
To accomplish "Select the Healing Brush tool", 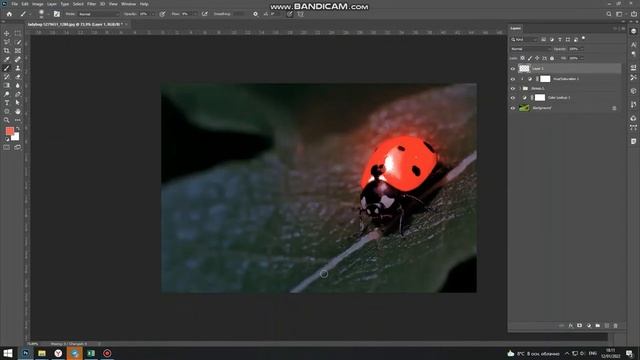I will (18, 60).
